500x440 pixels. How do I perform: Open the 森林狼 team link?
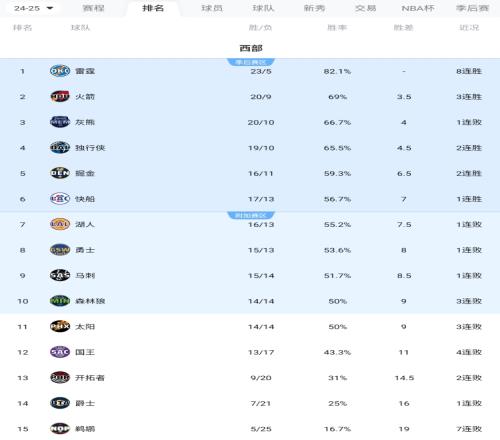90,301
